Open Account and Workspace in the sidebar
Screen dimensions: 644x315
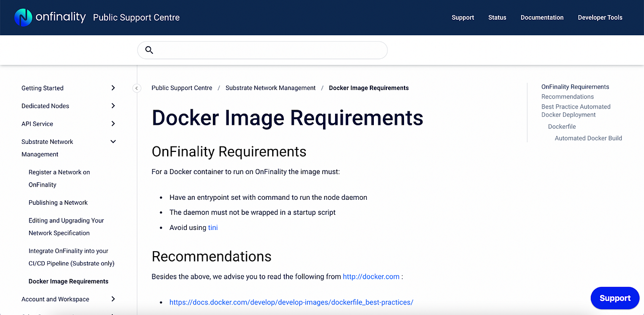pos(55,299)
